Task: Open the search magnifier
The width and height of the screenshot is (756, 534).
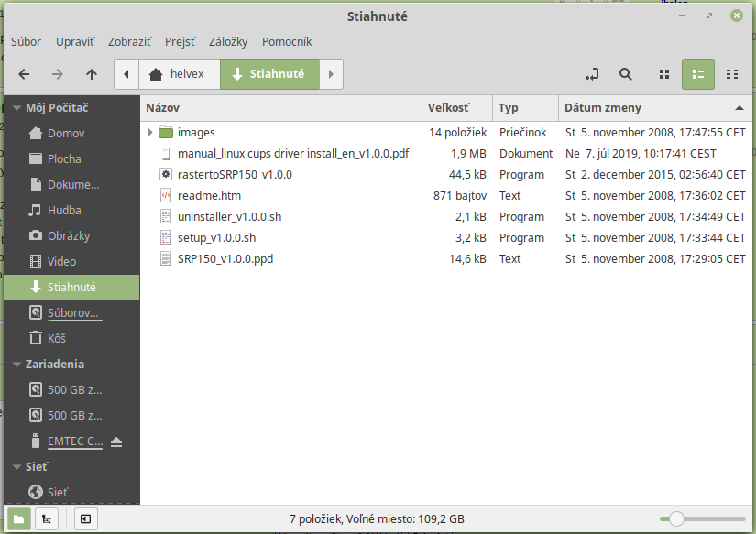Action: pos(625,74)
